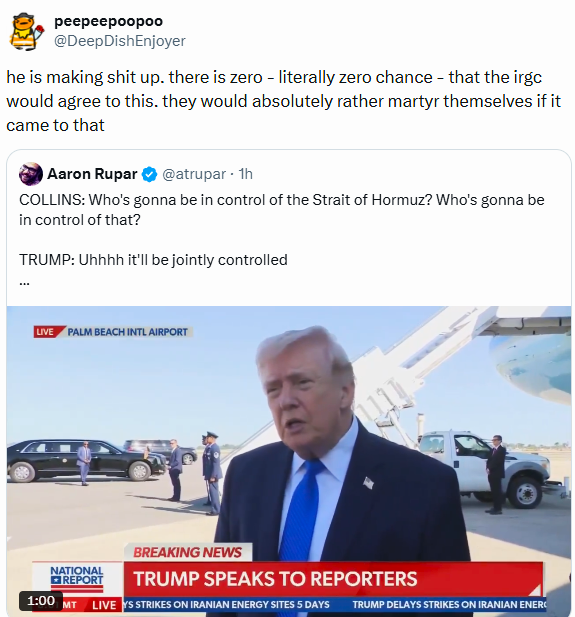Visit the @DeepDishEnjoyer handle link

(119, 41)
